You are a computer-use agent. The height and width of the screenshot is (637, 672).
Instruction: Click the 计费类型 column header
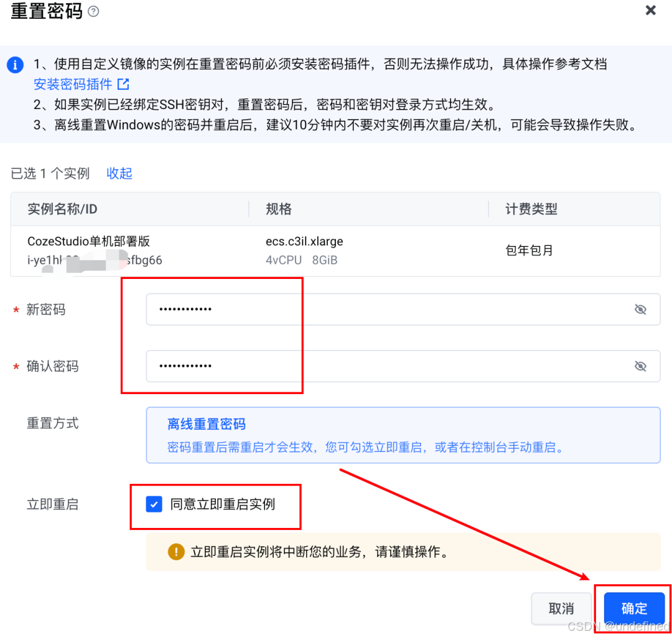click(x=531, y=209)
